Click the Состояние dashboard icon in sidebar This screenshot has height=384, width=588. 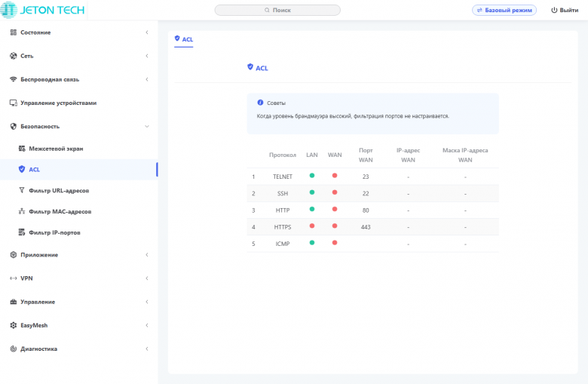point(13,32)
